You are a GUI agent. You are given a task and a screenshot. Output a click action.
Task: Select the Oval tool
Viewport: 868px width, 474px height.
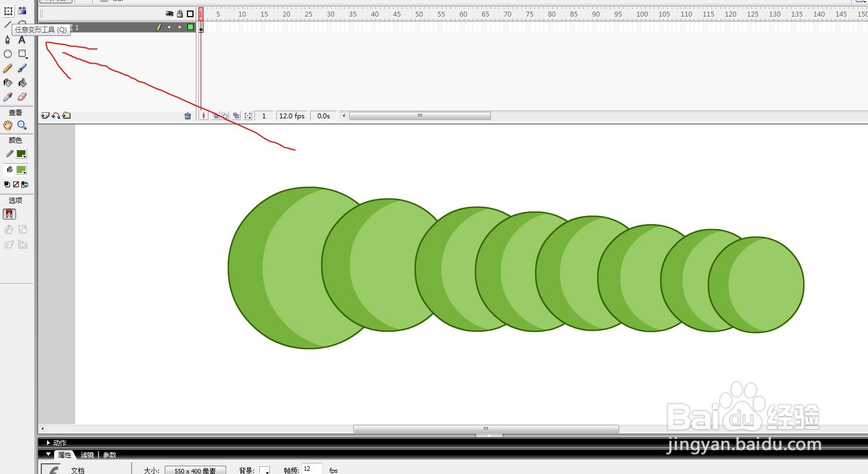(8, 54)
